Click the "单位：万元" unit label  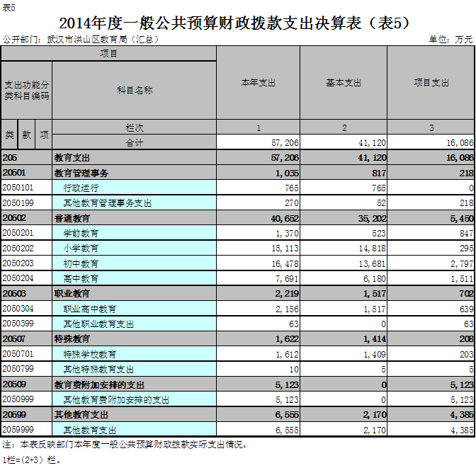coord(450,40)
